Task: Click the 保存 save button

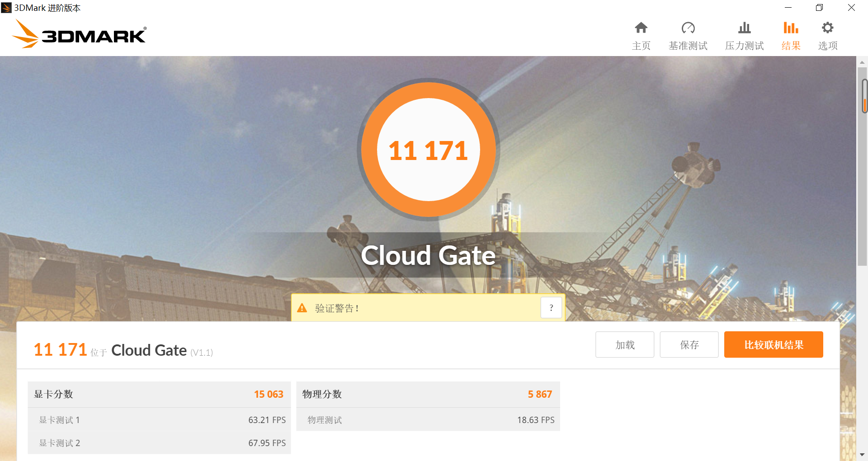Action: [x=689, y=345]
